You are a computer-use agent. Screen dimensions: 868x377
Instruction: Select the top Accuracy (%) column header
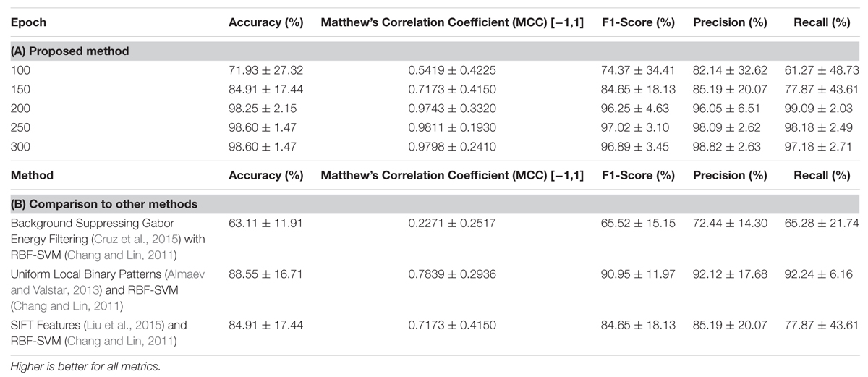pyautogui.click(x=265, y=23)
